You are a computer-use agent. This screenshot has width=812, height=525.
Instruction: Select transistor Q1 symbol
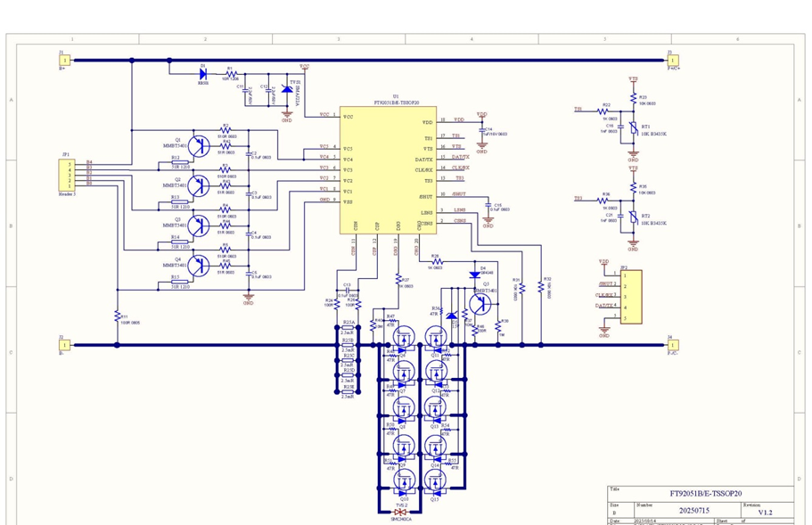pos(199,146)
